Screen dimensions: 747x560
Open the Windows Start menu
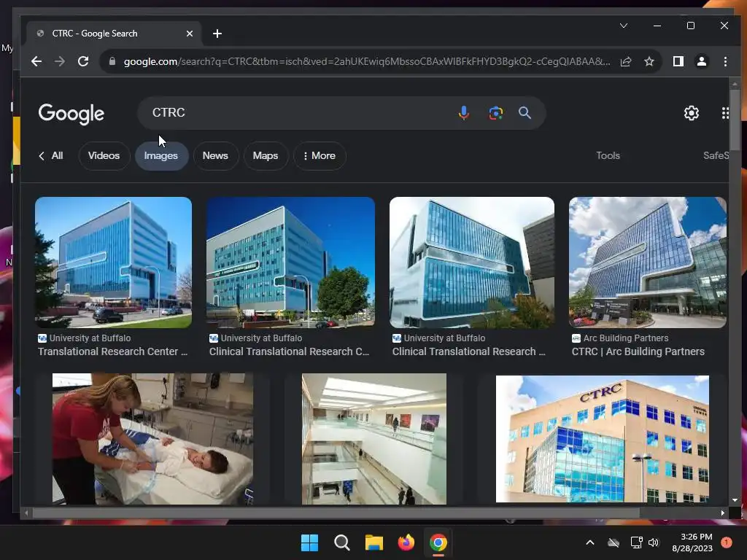point(309,542)
